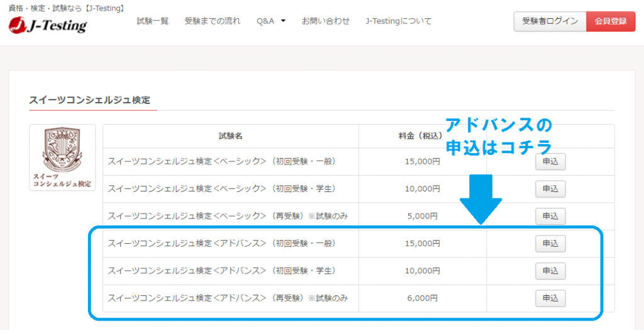The image size is (644, 330).
Task: Select アドバンス（再受験）※試験のみ exam name
Action: 228,299
